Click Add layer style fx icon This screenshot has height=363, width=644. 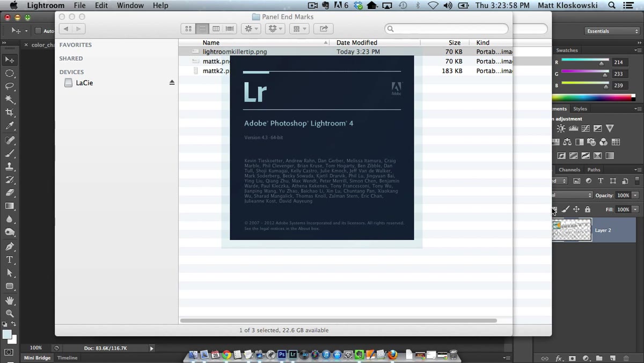tap(559, 358)
